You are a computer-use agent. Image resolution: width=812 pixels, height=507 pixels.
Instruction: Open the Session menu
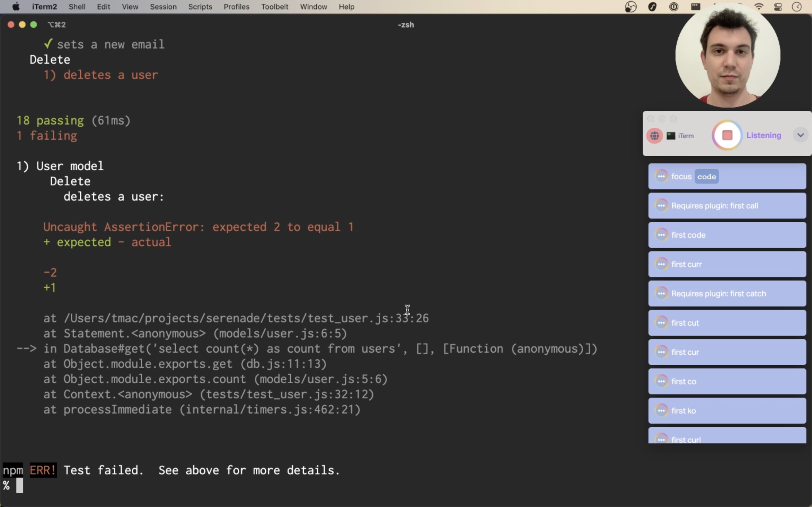click(163, 7)
